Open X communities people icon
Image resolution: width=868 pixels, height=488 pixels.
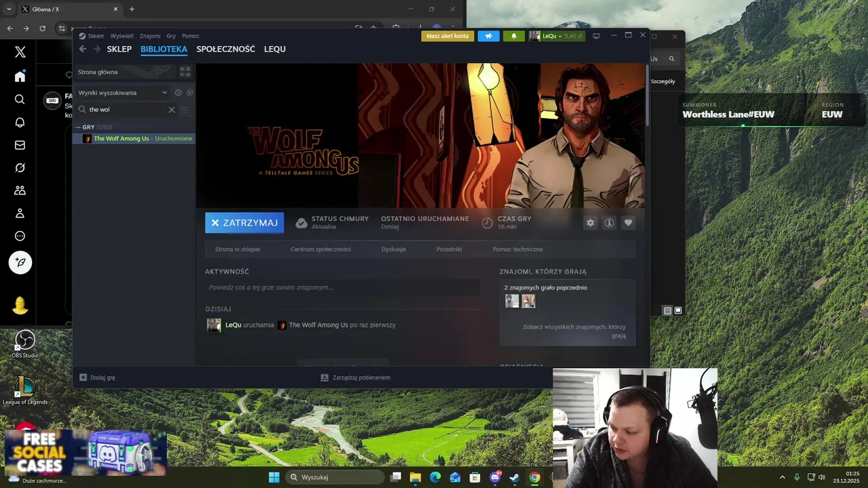(20, 190)
